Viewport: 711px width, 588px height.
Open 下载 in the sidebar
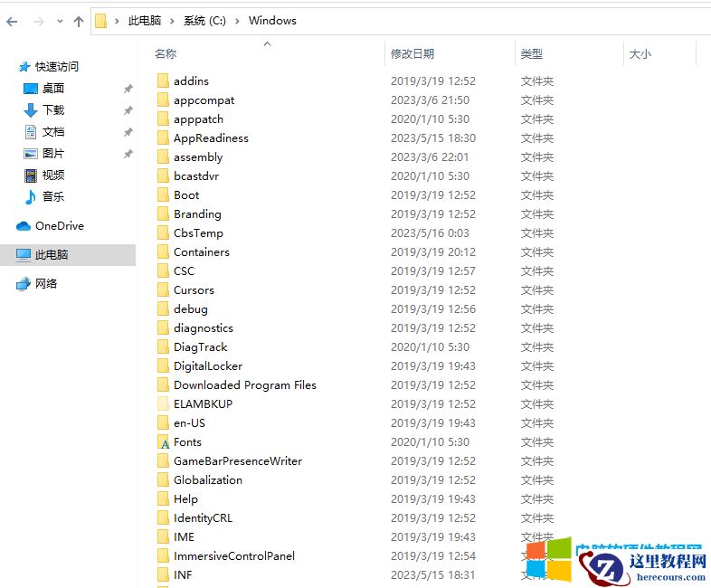[53, 110]
